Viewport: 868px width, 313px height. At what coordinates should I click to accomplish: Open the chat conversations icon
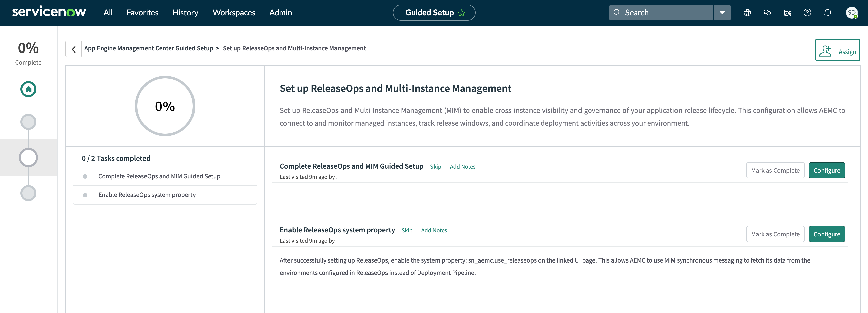tap(767, 13)
